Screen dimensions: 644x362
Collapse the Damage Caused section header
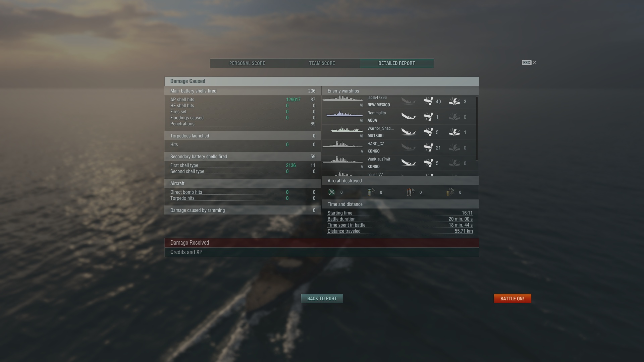click(x=322, y=81)
